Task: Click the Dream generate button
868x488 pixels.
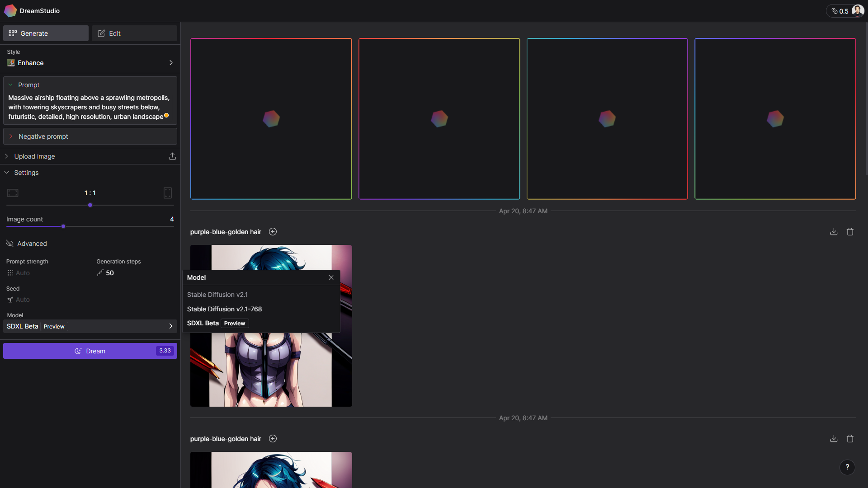Action: point(90,351)
